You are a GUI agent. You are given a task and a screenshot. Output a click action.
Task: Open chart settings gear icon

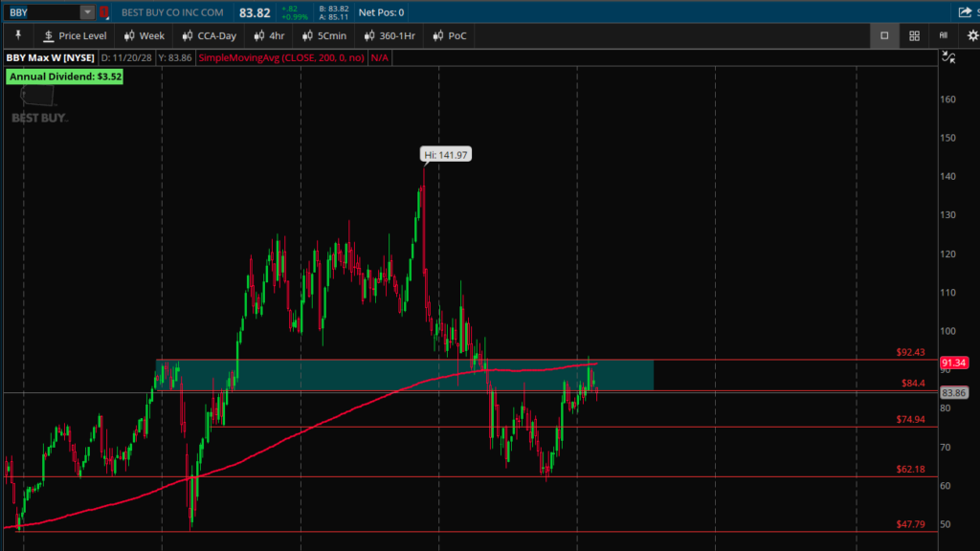click(x=972, y=35)
